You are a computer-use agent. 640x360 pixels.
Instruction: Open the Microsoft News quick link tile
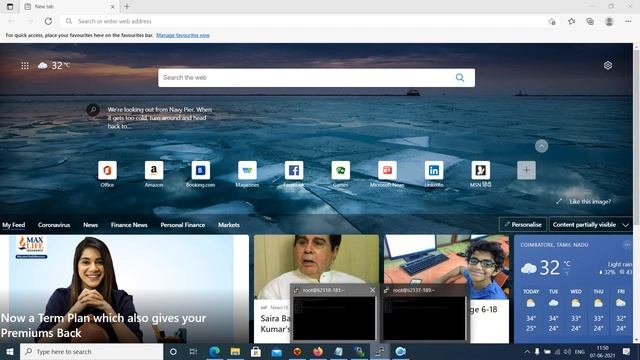click(387, 171)
